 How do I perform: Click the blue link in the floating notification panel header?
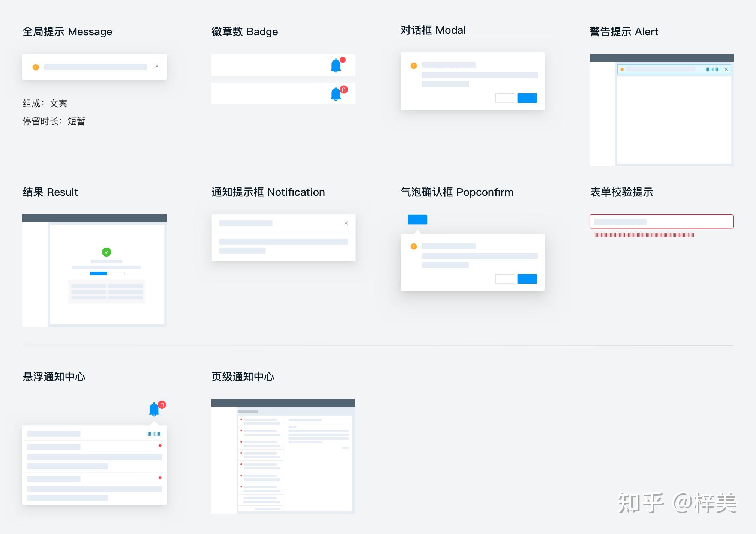tap(154, 434)
